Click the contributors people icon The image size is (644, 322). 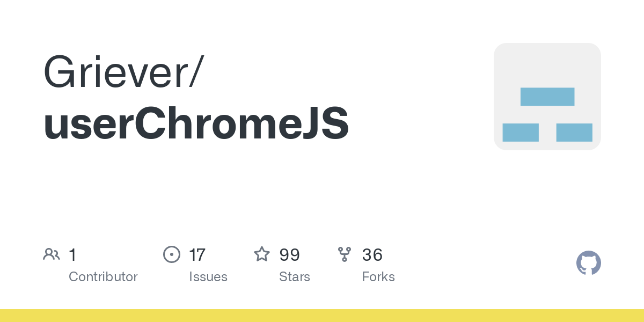tap(51, 254)
